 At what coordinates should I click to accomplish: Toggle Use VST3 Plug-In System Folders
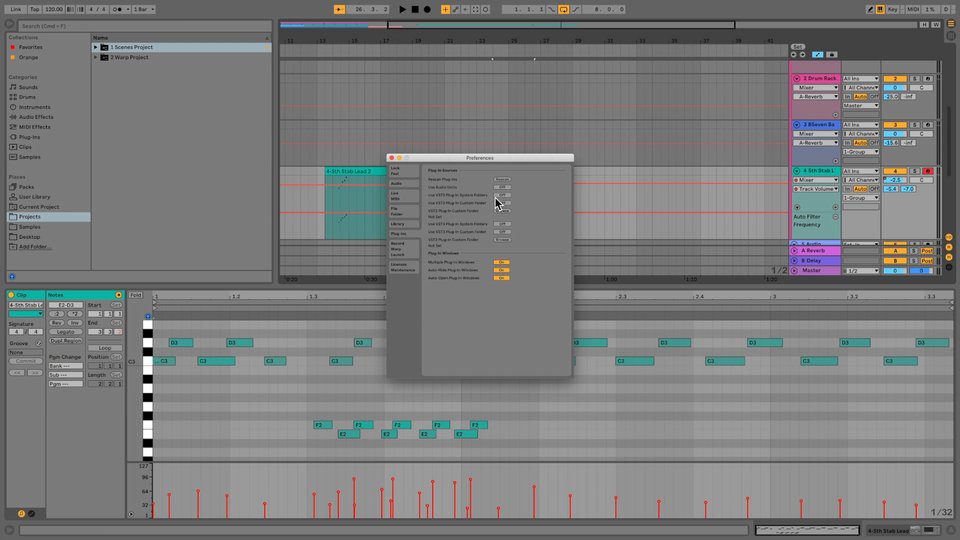point(502,224)
